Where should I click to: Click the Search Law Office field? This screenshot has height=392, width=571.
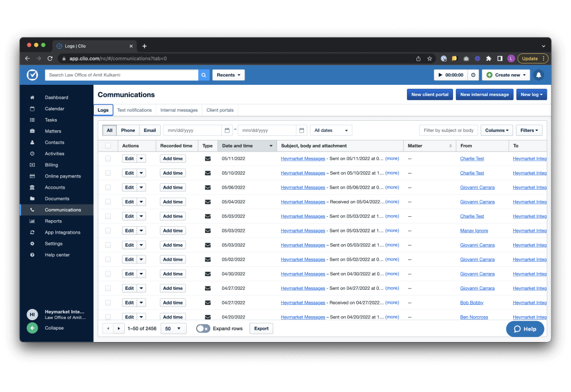121,75
